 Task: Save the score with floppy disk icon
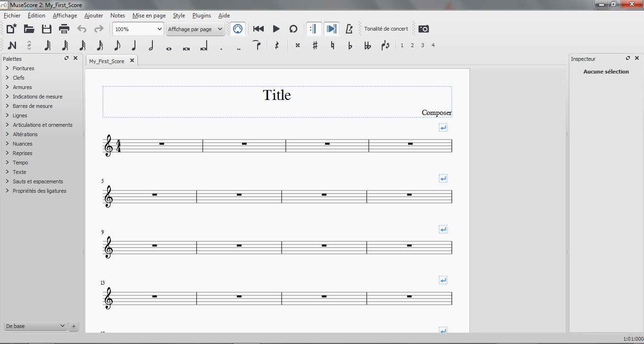(47, 29)
